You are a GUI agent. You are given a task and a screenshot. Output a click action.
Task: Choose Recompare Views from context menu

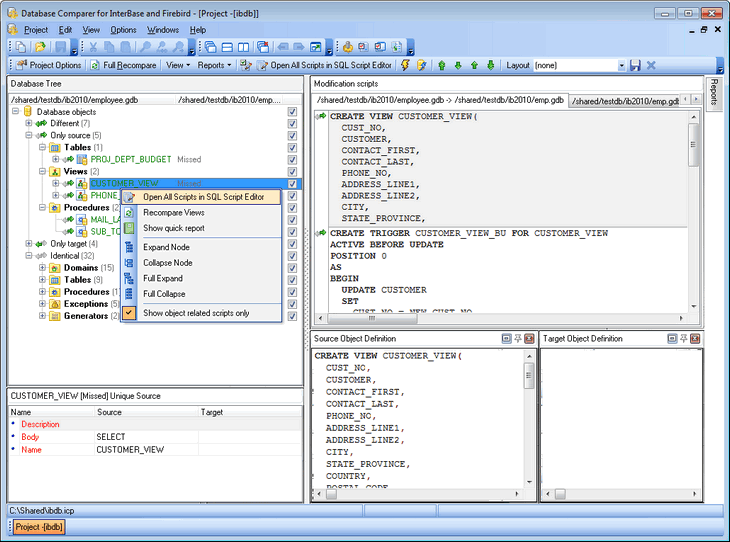pos(201,212)
